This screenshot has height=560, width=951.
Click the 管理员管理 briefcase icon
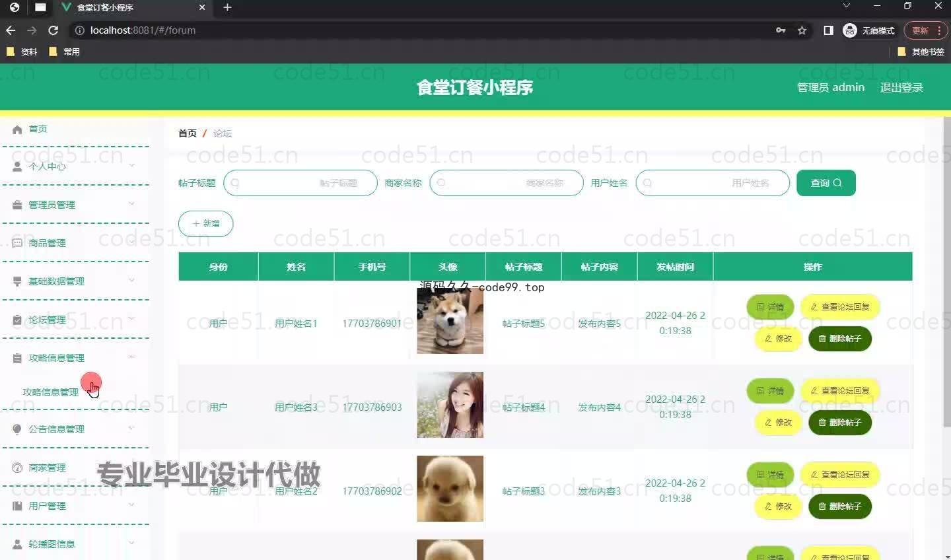coord(17,205)
